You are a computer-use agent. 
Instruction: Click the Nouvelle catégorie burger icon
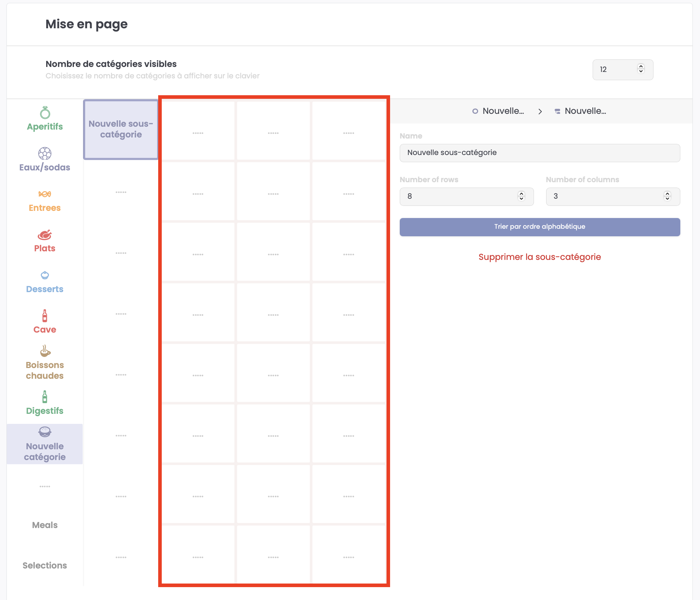(x=45, y=432)
